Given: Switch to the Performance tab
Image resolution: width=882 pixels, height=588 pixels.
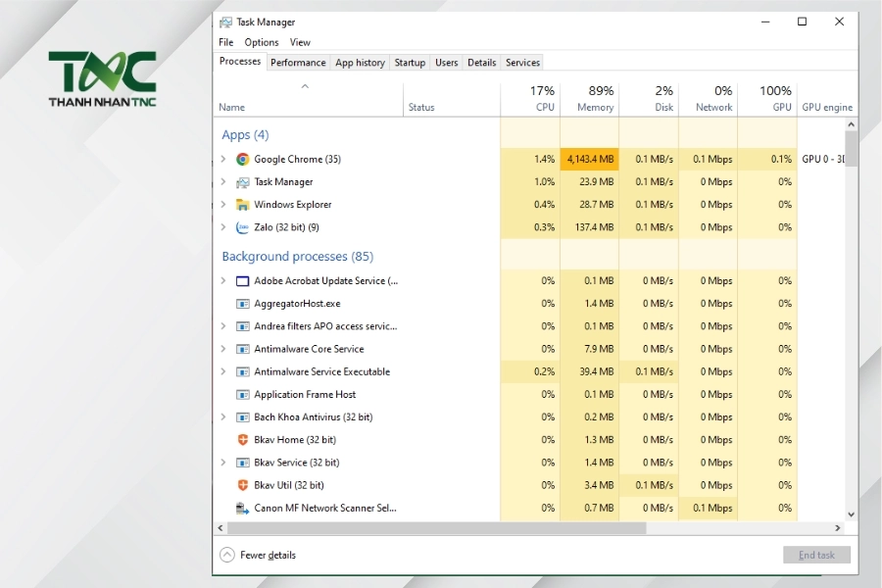Looking at the screenshot, I should coord(298,63).
